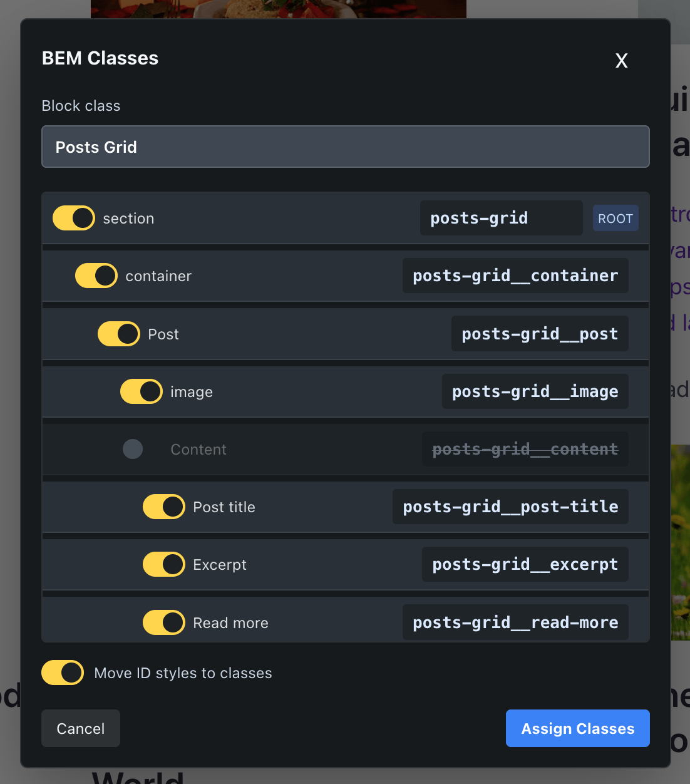The width and height of the screenshot is (690, 784).
Task: Edit the posts-grid class name field
Action: pyautogui.click(x=502, y=218)
